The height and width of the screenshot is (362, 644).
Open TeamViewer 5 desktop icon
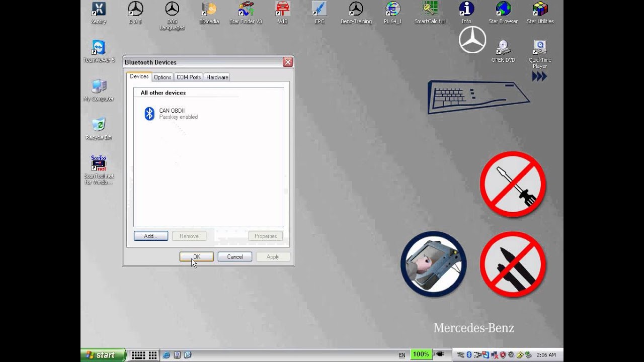(x=99, y=51)
